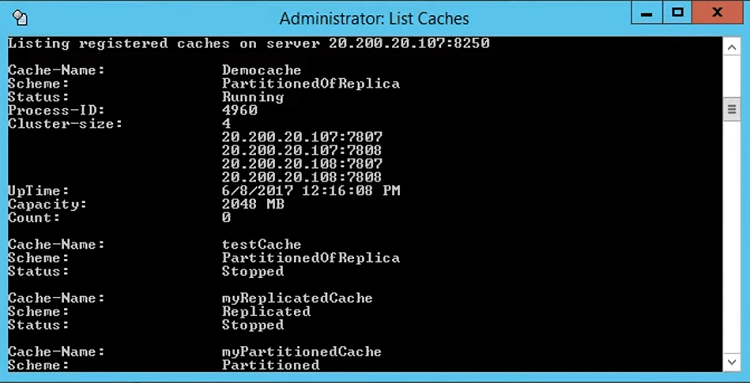Image resolution: width=750 pixels, height=383 pixels.
Task: Click the myPartitionedCache name text
Action: pos(302,352)
